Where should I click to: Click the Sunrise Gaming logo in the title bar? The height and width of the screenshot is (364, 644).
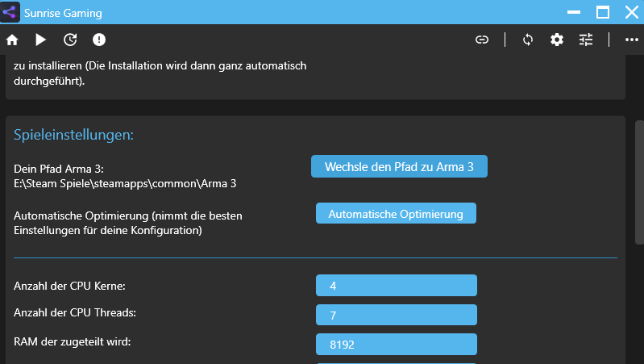[11, 13]
